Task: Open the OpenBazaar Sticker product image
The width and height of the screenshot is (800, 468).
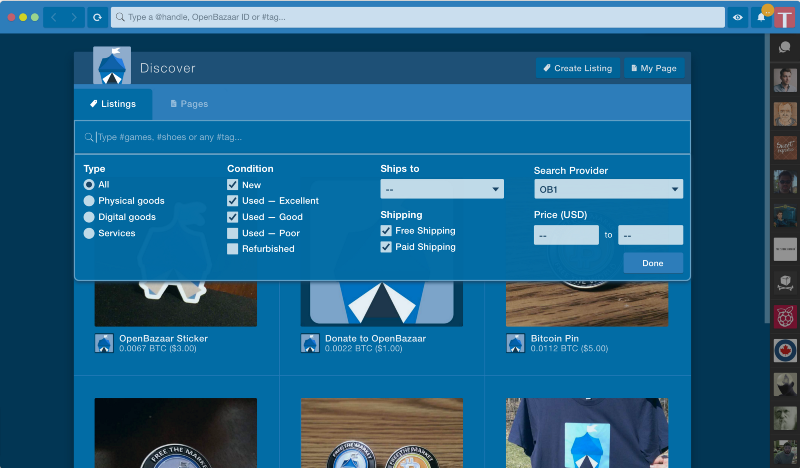Action: pos(176,304)
